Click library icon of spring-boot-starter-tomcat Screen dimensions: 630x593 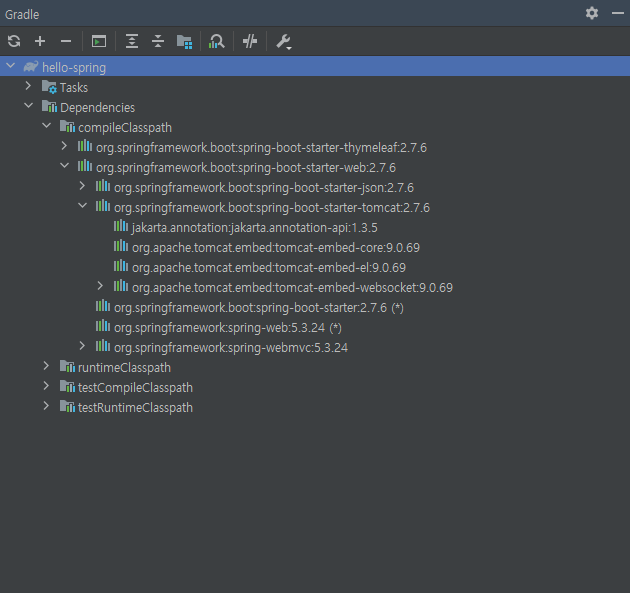tap(103, 206)
